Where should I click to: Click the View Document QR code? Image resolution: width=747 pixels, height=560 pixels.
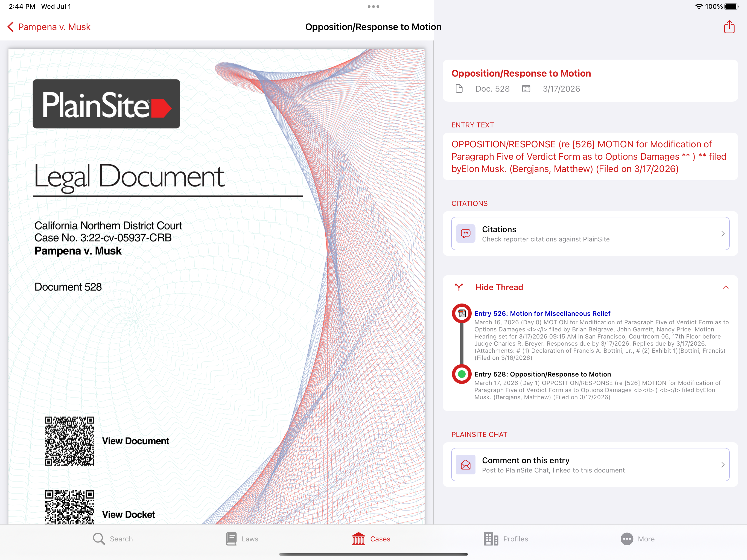click(69, 441)
